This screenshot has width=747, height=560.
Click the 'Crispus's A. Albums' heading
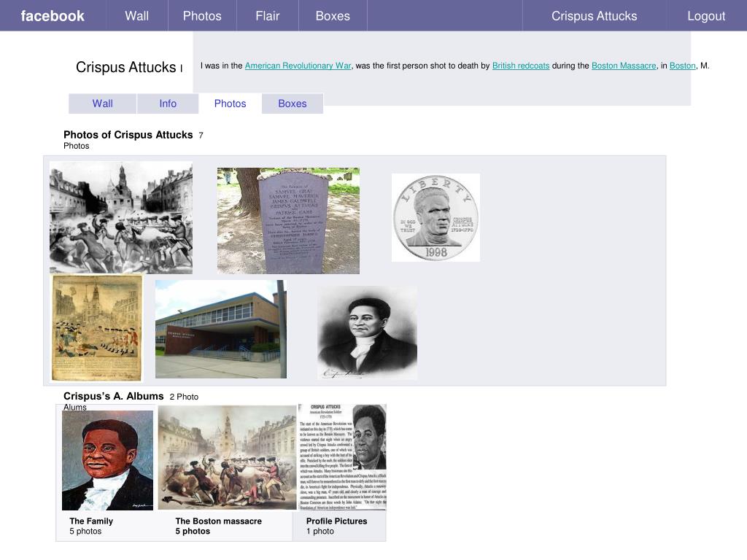(113, 396)
